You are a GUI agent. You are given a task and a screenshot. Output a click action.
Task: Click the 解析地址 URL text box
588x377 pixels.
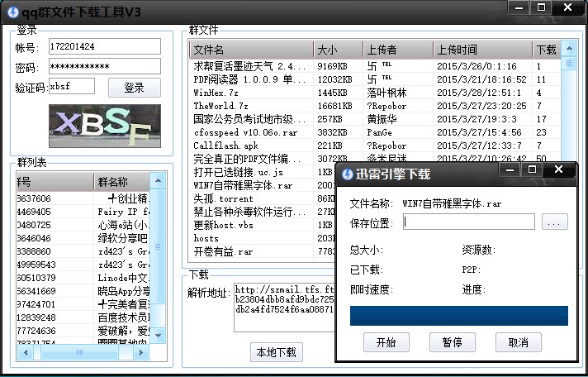click(285, 308)
